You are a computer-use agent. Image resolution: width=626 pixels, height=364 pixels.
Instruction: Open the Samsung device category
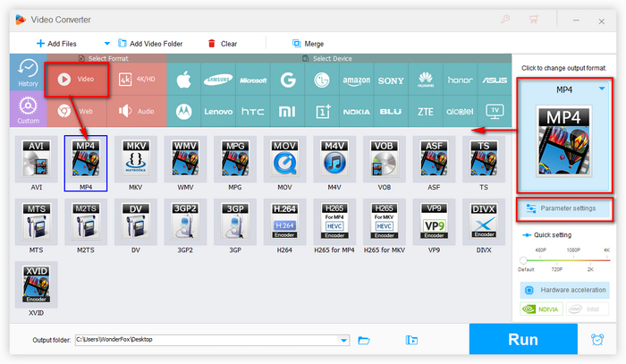218,80
